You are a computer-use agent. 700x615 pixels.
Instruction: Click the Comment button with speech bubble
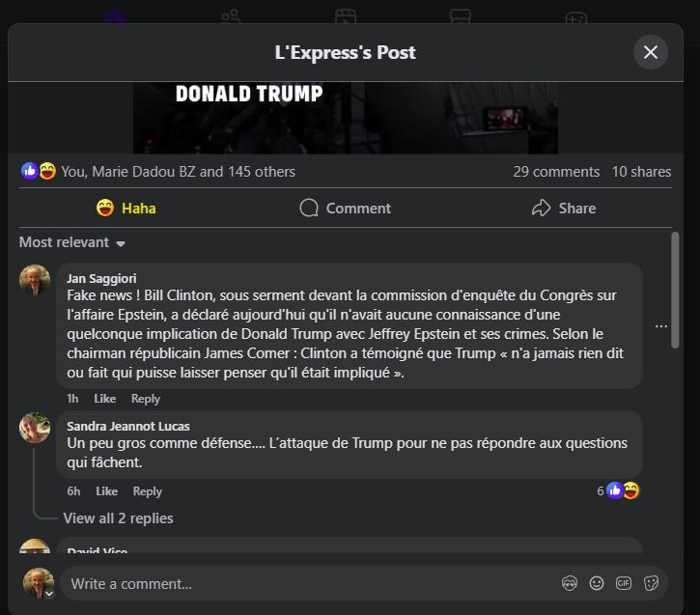tap(345, 208)
